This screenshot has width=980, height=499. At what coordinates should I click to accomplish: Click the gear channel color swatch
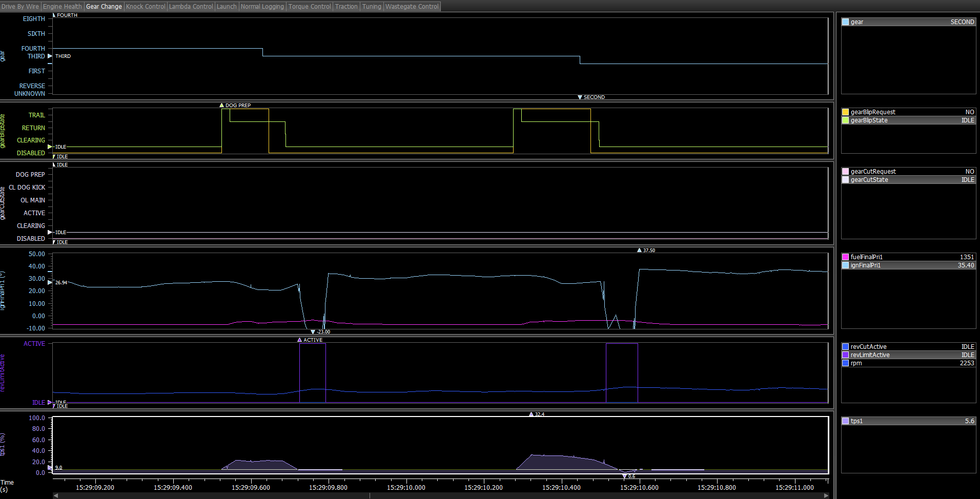coord(845,22)
